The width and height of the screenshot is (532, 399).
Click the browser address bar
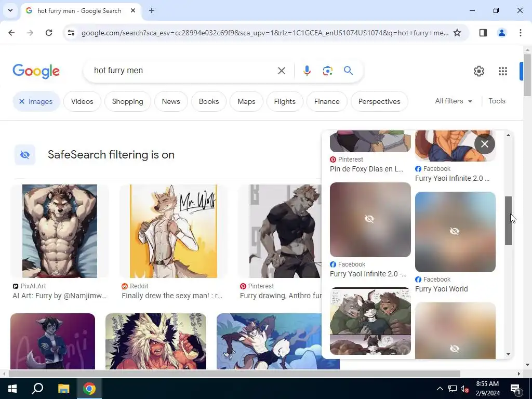(x=264, y=33)
